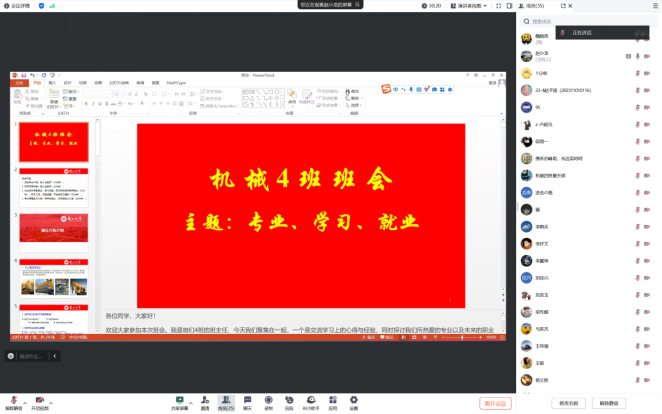The image size is (662, 414).
Task: Click the Search Members input field
Action: tap(585, 21)
